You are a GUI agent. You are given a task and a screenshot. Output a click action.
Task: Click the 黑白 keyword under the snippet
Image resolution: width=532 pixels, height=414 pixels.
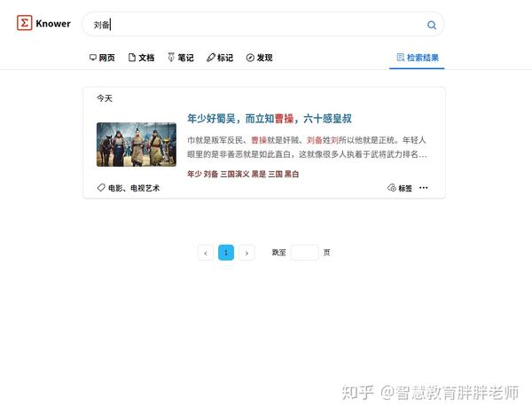(292, 174)
